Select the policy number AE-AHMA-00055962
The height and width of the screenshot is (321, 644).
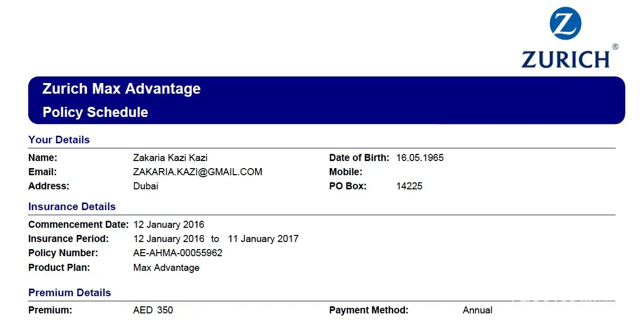click(x=178, y=253)
